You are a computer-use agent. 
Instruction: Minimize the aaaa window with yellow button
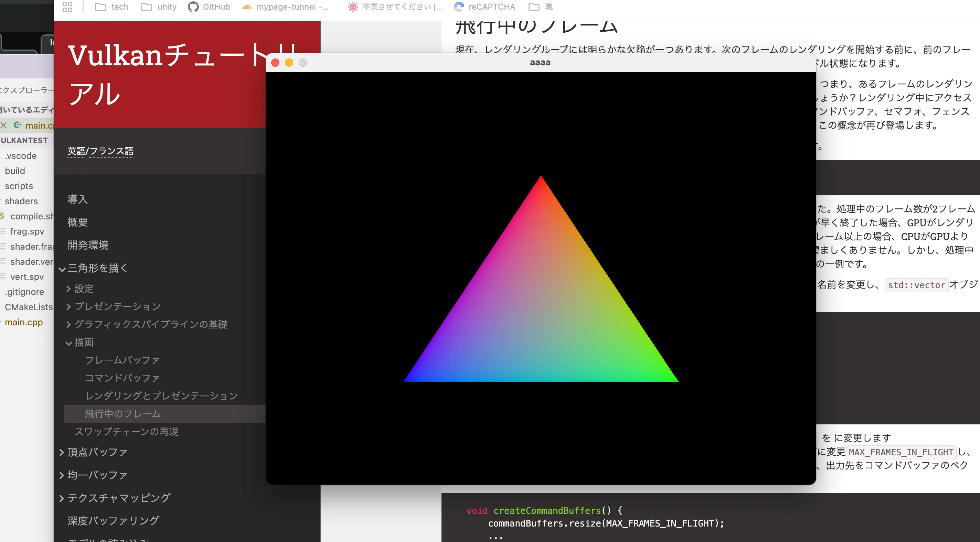(x=289, y=63)
